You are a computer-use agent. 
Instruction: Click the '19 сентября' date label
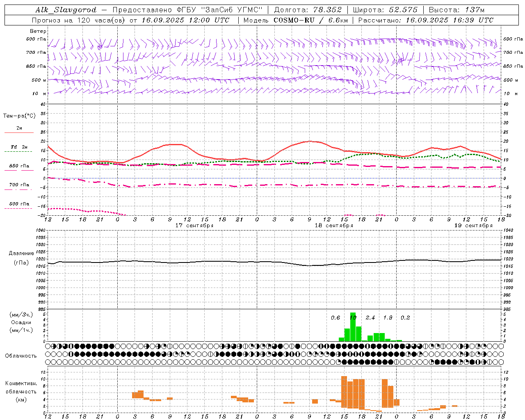click(473, 226)
